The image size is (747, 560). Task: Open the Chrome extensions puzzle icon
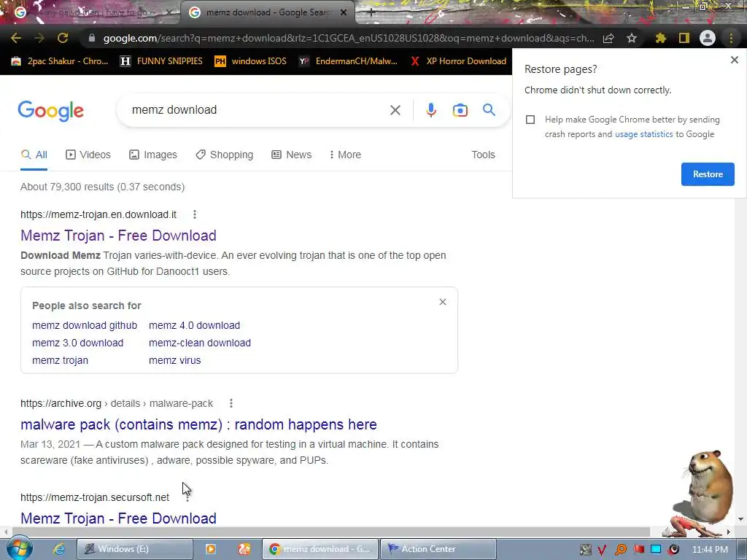661,38
